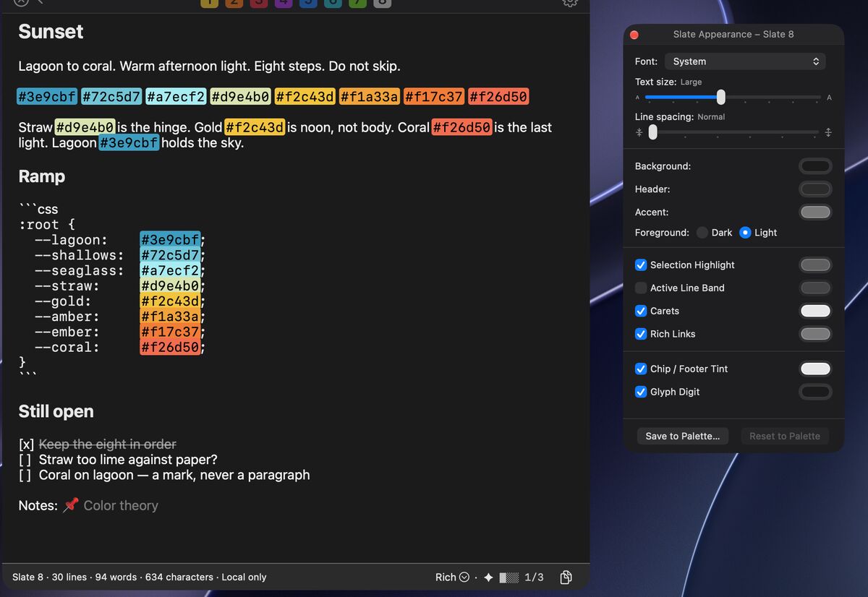Click the 1/3 progress indicator in status bar
The height and width of the screenshot is (597, 868).
click(534, 577)
